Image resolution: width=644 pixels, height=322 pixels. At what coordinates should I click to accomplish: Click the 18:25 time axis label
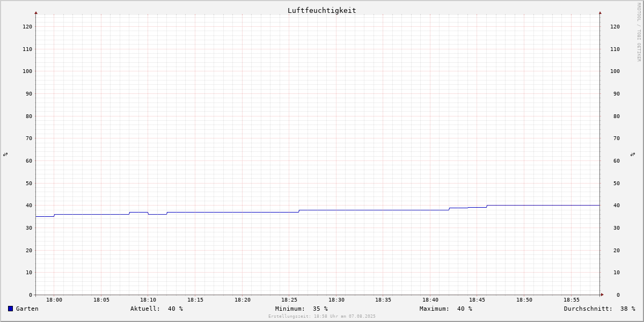coord(289,299)
